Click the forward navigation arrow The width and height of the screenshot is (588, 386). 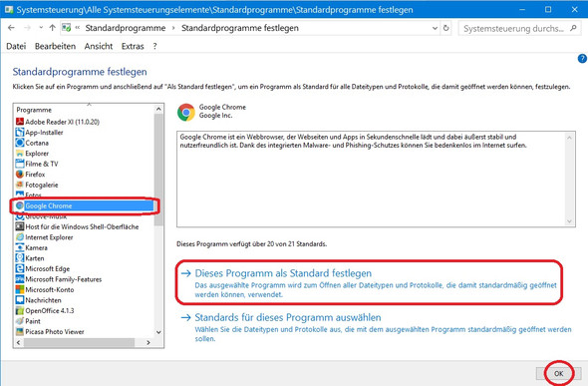coord(27,28)
